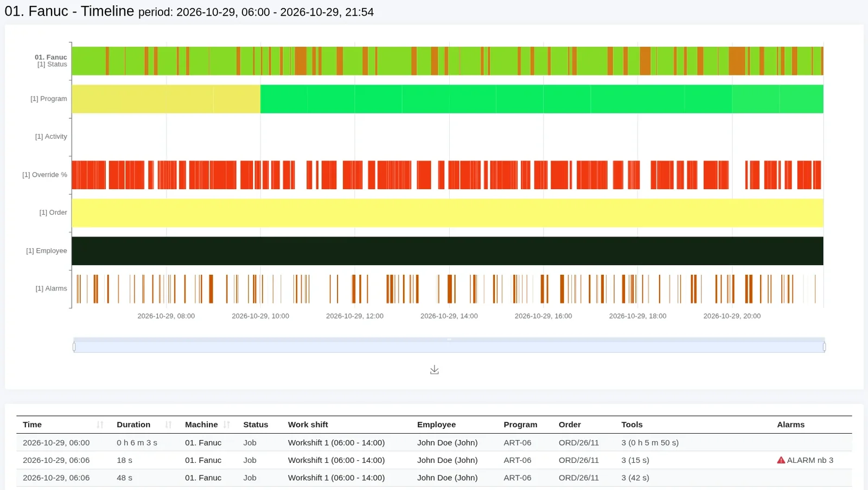
Task: Click duration '48 s' cell
Action: pyautogui.click(x=124, y=478)
